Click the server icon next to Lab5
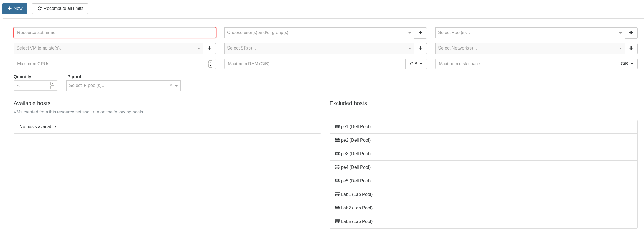 [337, 221]
